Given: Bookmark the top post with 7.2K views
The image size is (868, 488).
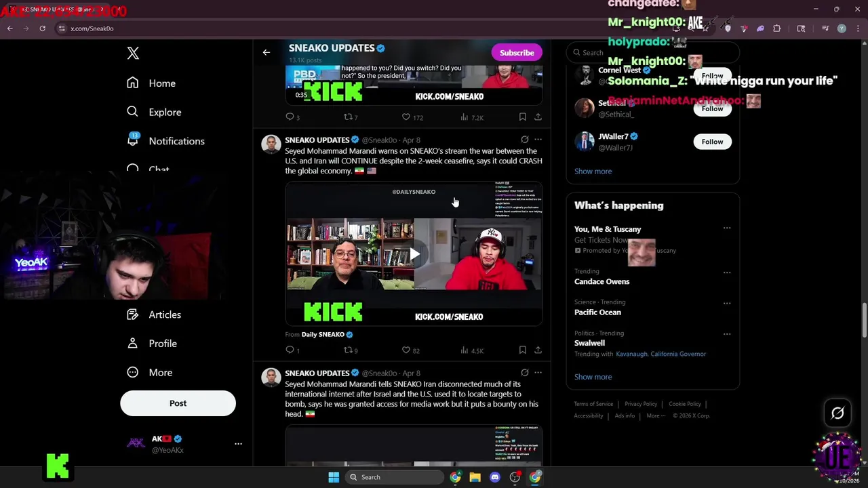Looking at the screenshot, I should [522, 117].
